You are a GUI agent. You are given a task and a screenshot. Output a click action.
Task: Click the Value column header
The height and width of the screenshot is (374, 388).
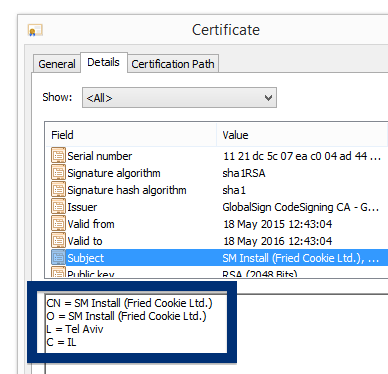[x=302, y=135]
